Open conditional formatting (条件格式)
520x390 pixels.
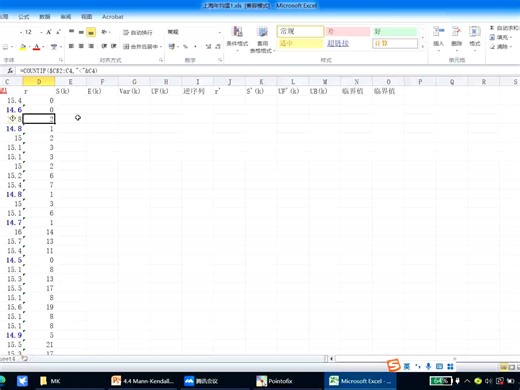tap(237, 39)
